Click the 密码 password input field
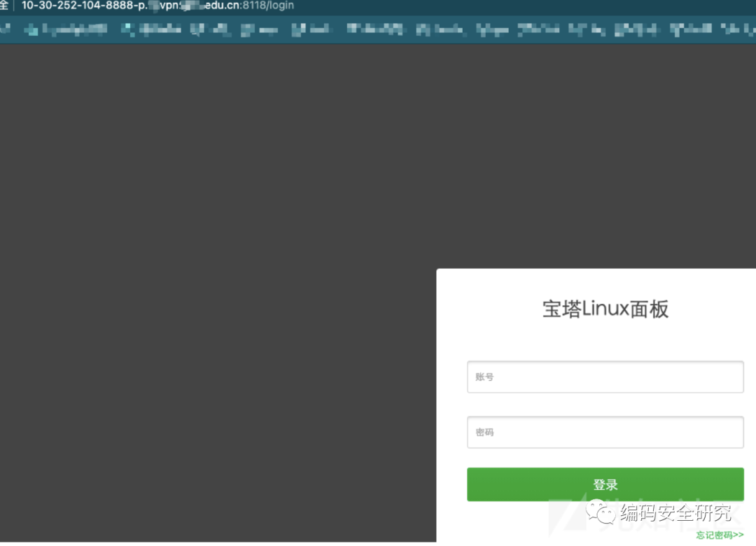 click(x=605, y=432)
